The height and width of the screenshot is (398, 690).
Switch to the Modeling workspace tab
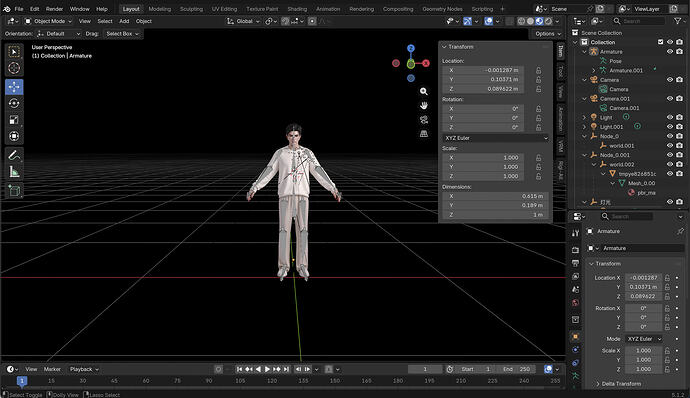point(160,9)
